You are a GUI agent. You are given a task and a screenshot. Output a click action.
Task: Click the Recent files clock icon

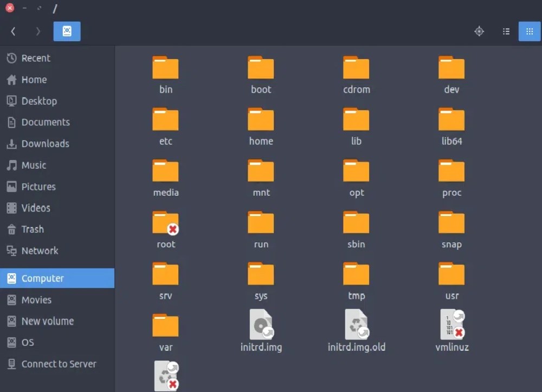click(11, 58)
